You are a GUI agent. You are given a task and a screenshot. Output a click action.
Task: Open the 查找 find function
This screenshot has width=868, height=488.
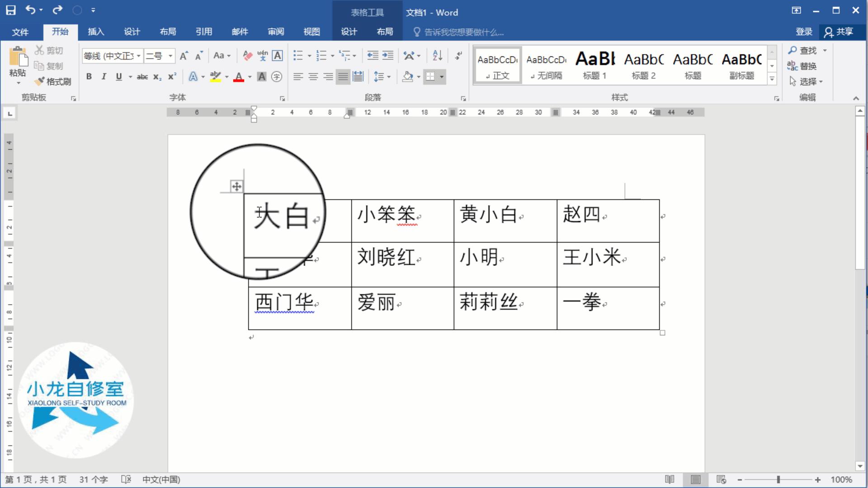pyautogui.click(x=807, y=51)
